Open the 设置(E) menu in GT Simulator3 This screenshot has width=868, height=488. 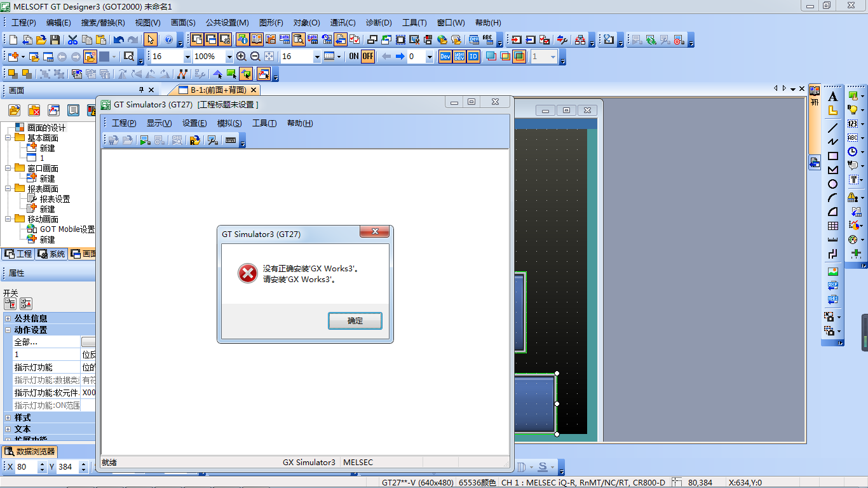194,123
